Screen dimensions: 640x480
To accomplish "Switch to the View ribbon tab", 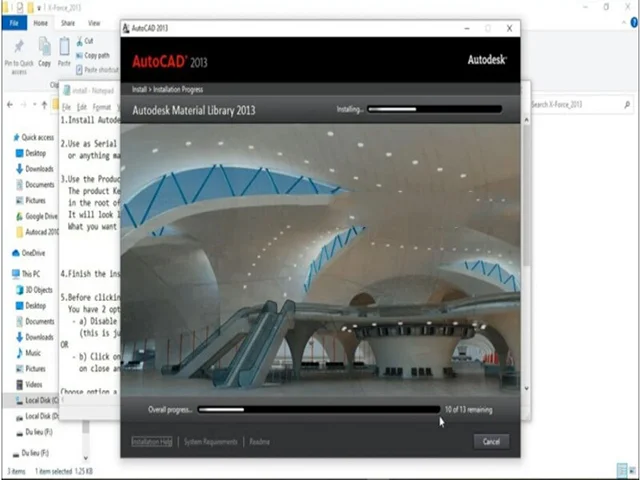I will coord(94,23).
